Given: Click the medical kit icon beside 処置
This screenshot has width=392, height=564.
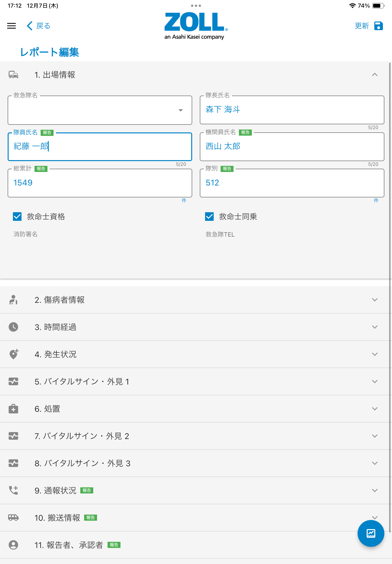Looking at the screenshot, I should [14, 409].
